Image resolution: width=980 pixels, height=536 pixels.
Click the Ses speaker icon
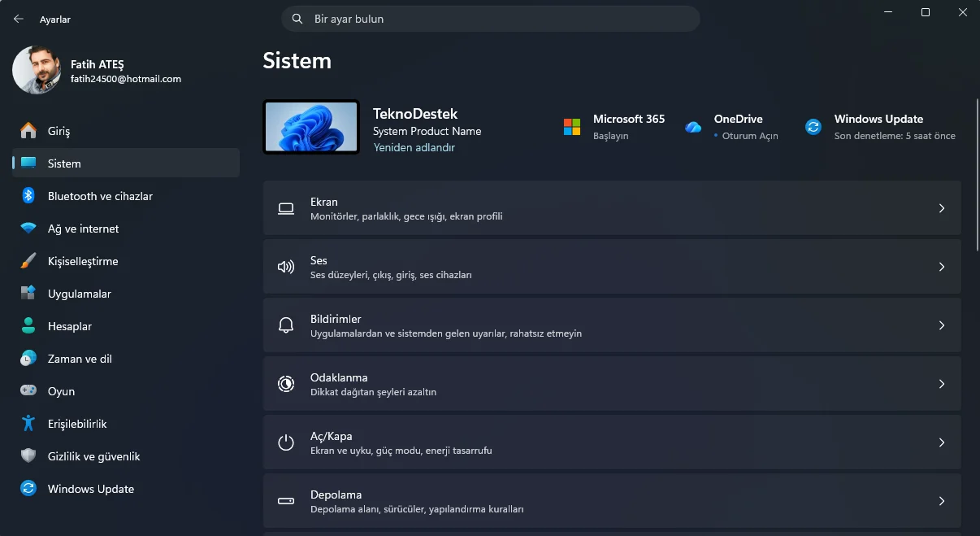tap(286, 267)
